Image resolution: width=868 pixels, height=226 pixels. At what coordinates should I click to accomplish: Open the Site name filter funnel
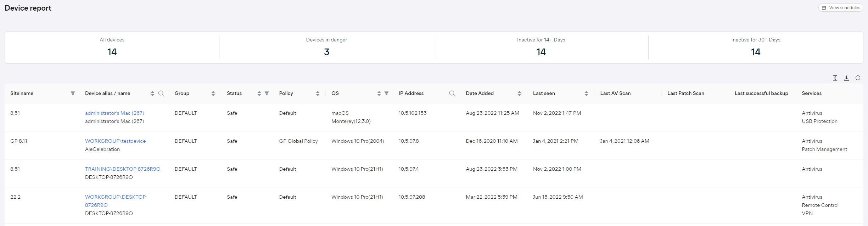pos(73,93)
